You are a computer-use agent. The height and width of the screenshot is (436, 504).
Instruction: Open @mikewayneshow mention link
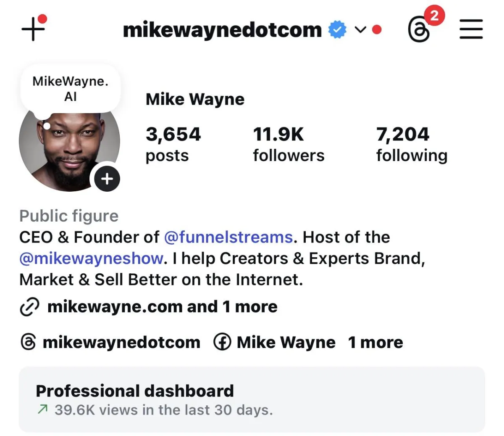coord(91,258)
